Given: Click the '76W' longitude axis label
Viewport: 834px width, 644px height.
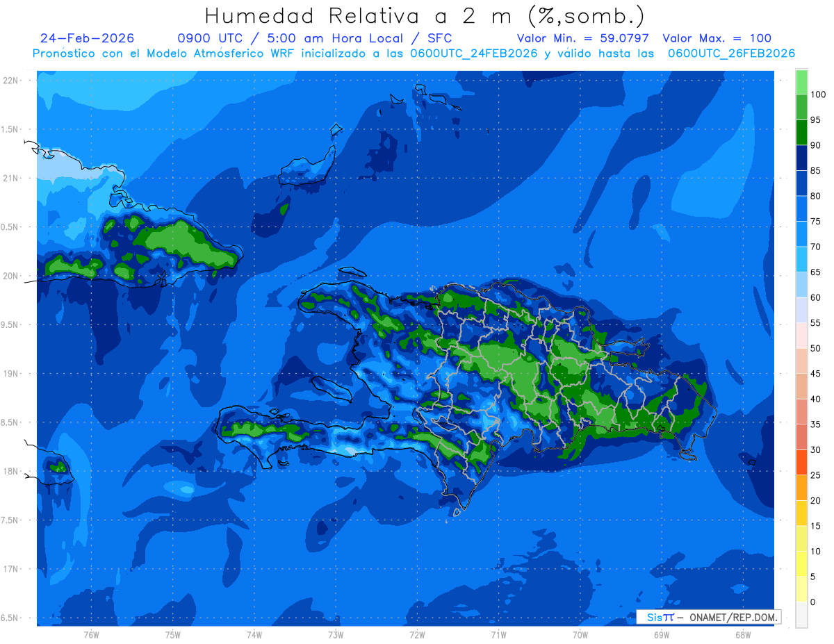Looking at the screenshot, I should [x=91, y=635].
